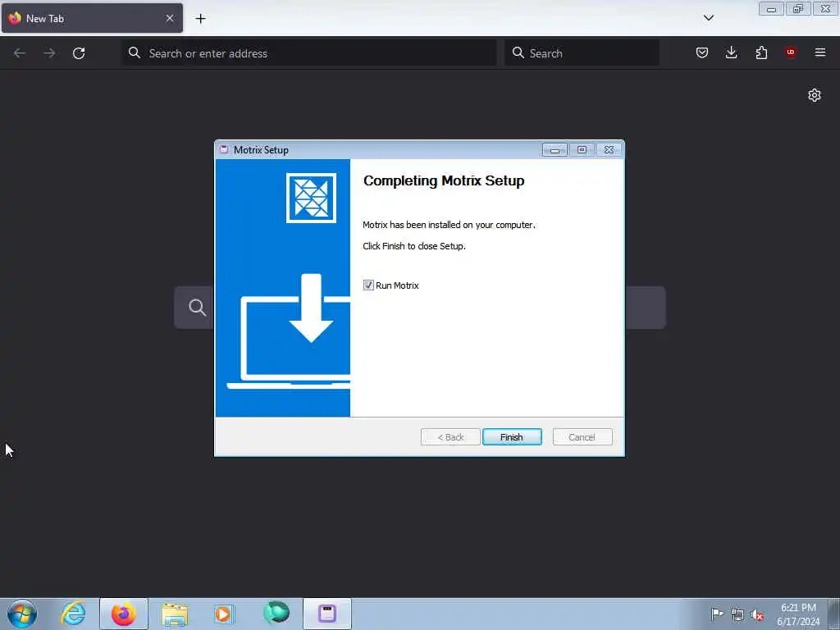Open the muted volume tray icon
The image size is (840, 630).
click(x=757, y=615)
